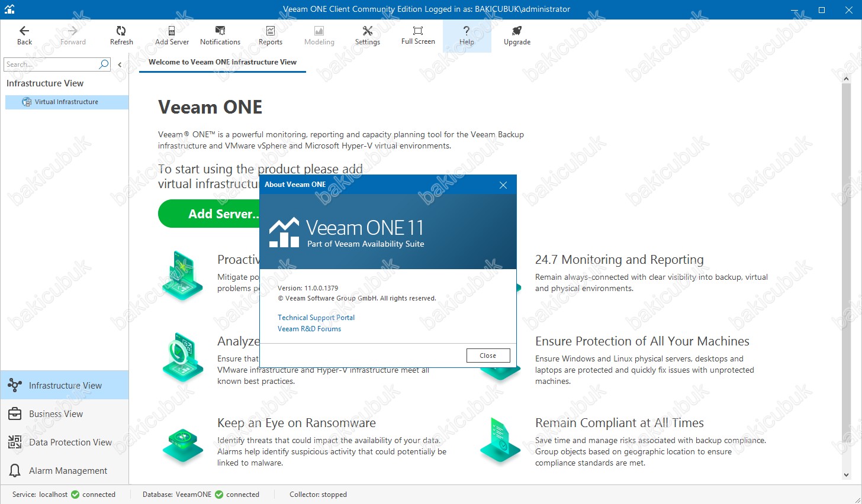Click Database: VeeamONE status text
This screenshot has width=862, height=504.
[x=176, y=495]
